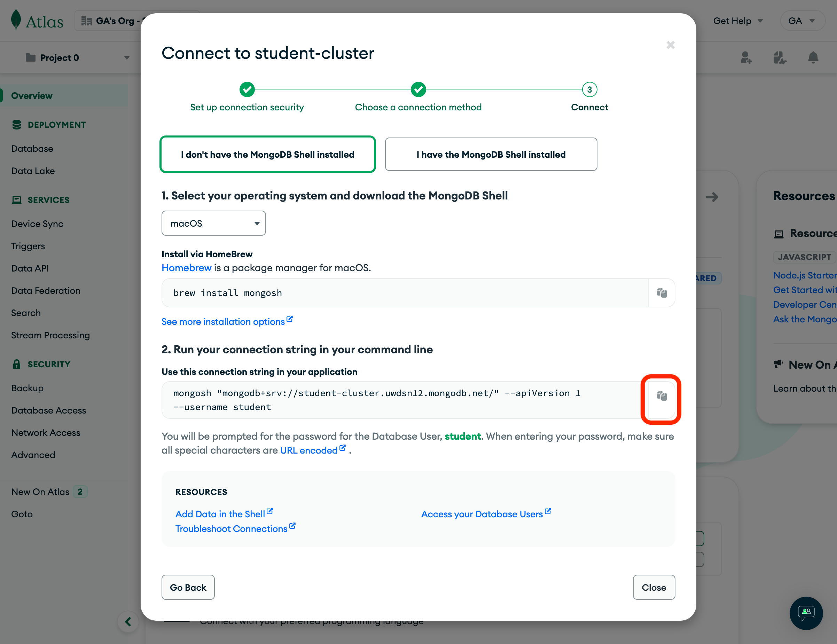Go to Network Access in the sidebar
The width and height of the screenshot is (837, 644).
point(46,433)
